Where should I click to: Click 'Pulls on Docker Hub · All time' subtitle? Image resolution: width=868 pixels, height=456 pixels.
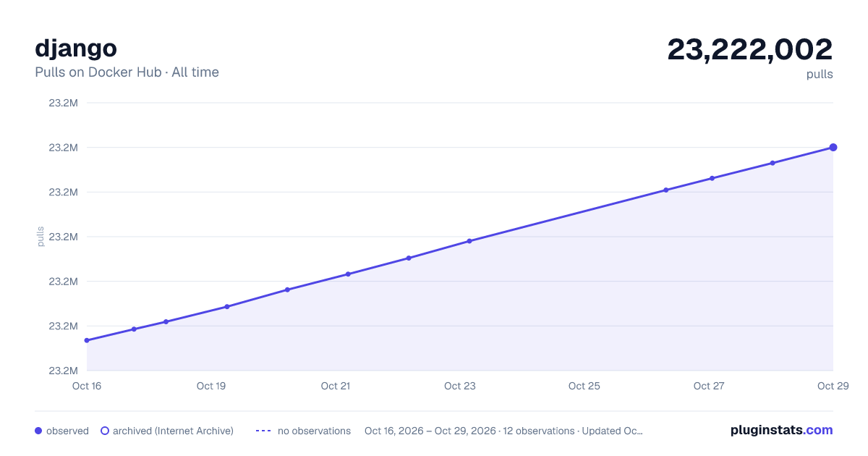point(127,72)
